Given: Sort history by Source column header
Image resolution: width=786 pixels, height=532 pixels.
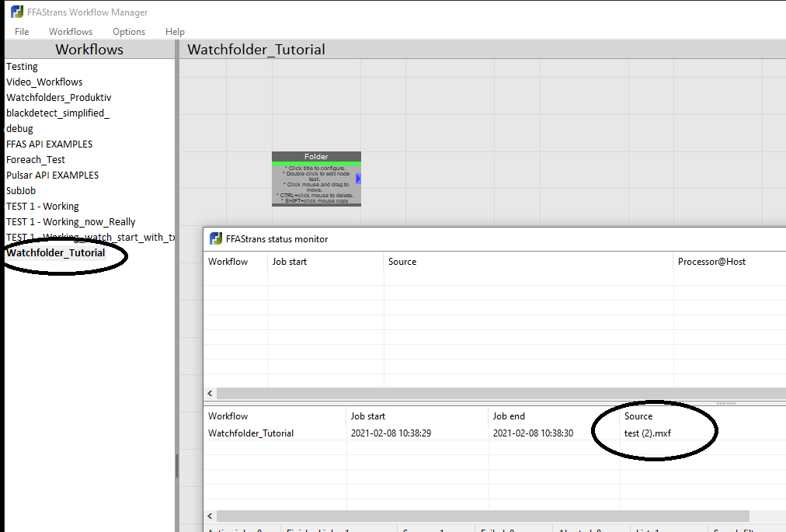Looking at the screenshot, I should coord(638,416).
